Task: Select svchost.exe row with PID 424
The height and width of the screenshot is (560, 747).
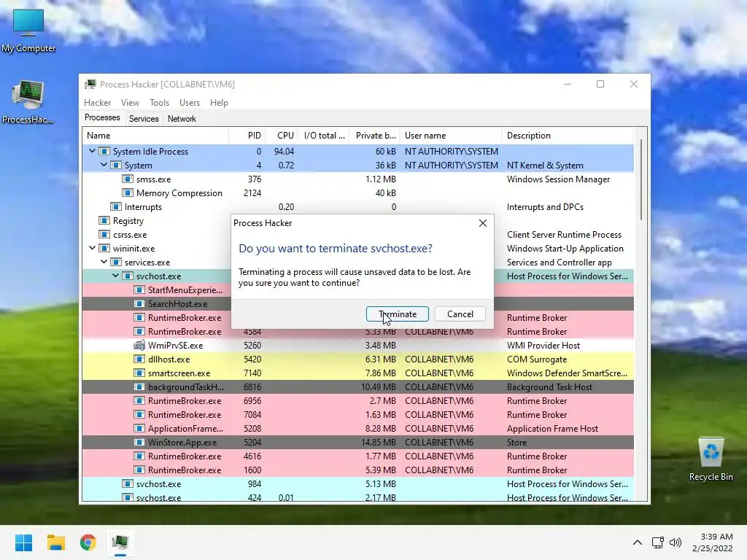Action: tap(357, 497)
